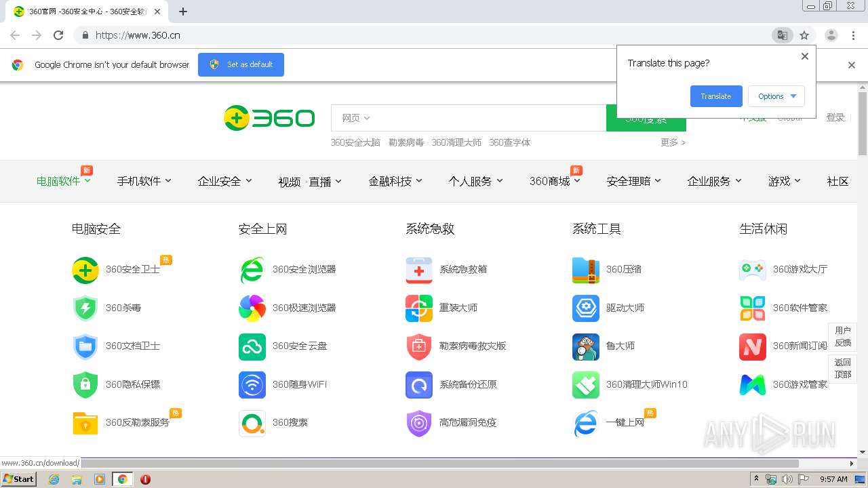The image size is (868, 488).
Task: Select the 游戏 nav item
Action: pos(785,181)
